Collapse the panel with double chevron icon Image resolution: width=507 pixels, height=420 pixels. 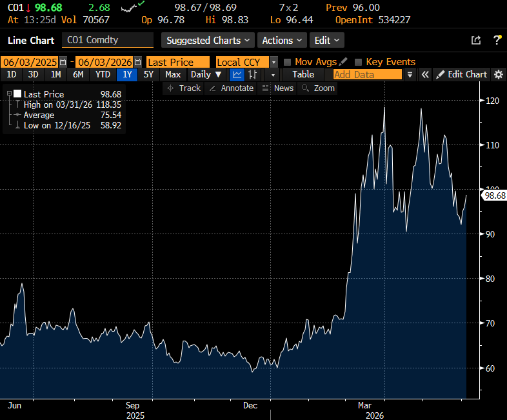tap(425, 75)
